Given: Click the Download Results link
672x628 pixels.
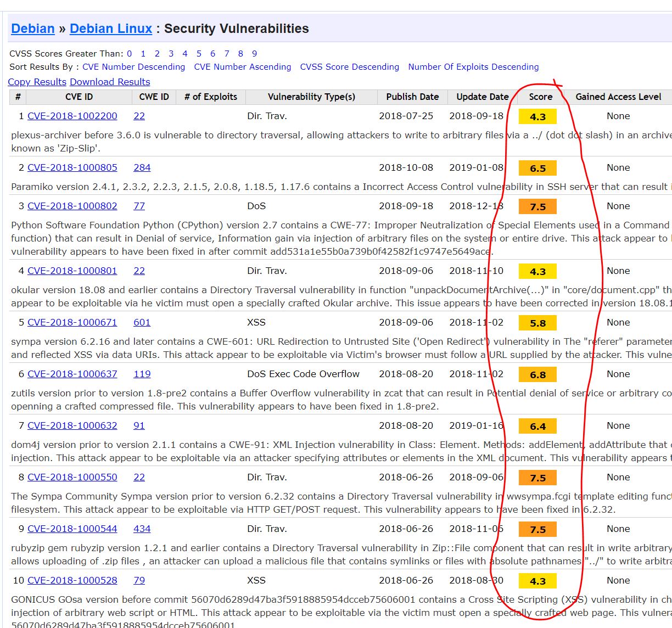Looking at the screenshot, I should [110, 82].
